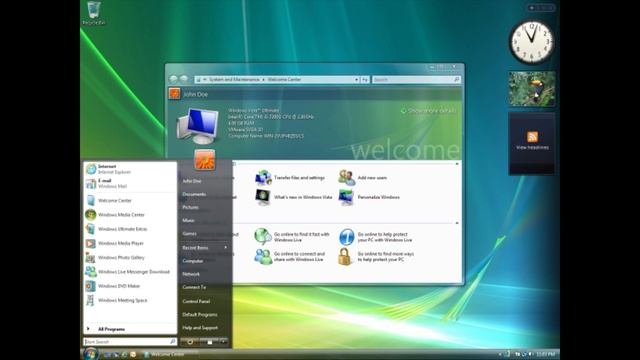This screenshot has width=640, height=360.
Task: Collapse the Windows Live offers section arrow
Action: (x=457, y=223)
